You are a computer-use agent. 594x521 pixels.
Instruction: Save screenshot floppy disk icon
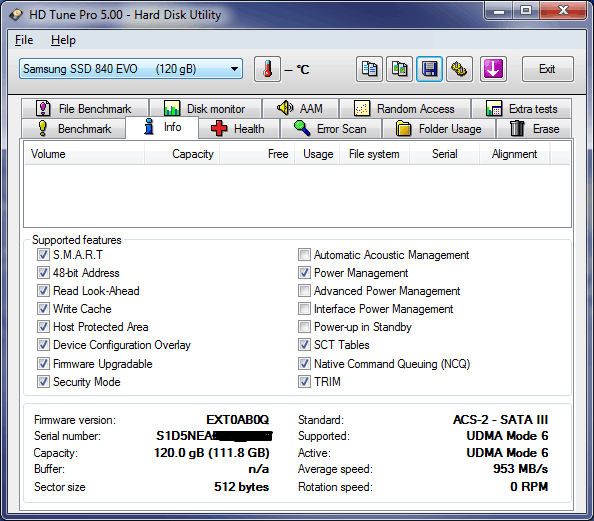(429, 69)
